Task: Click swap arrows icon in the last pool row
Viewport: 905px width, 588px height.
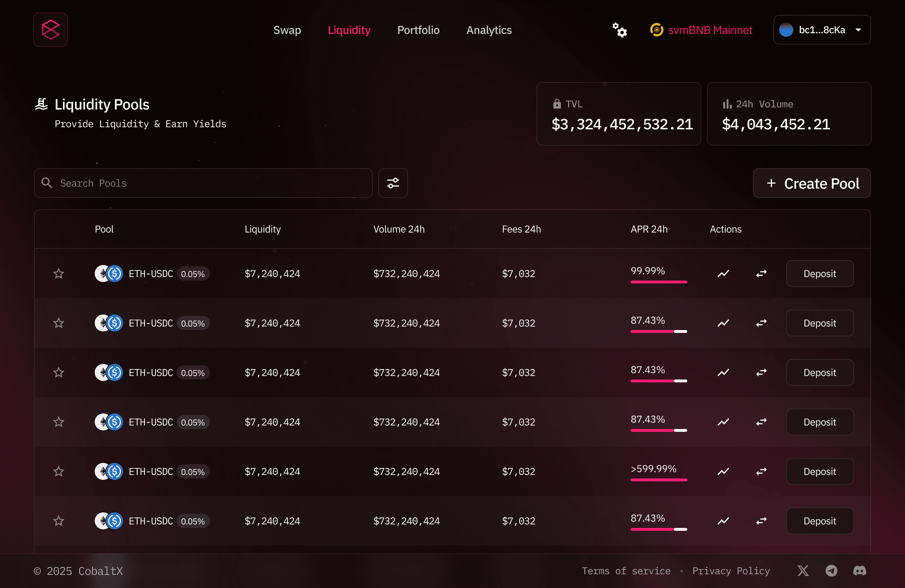Action: pyautogui.click(x=761, y=521)
